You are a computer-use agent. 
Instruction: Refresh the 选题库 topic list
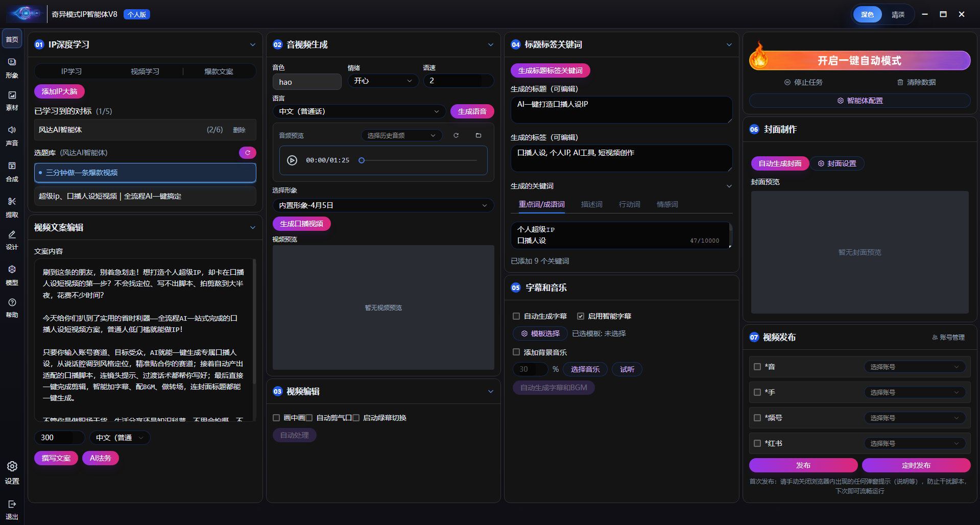(x=248, y=153)
